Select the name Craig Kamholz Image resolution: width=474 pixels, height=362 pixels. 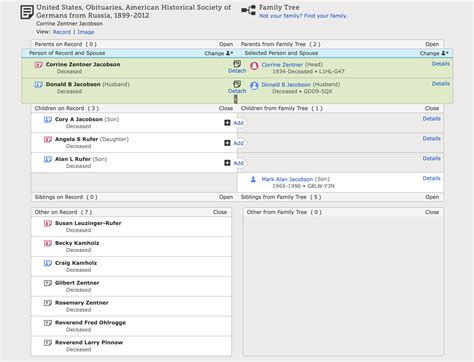(76, 263)
